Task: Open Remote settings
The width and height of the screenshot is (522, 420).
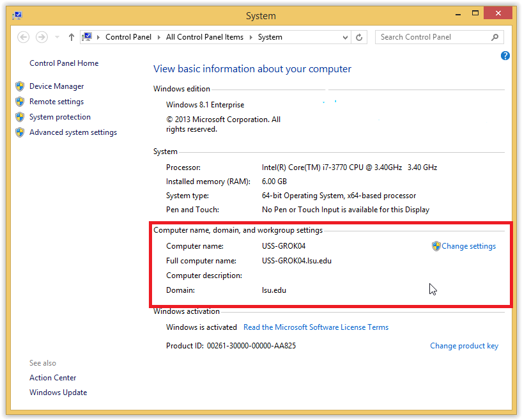Action: pyautogui.click(x=57, y=102)
